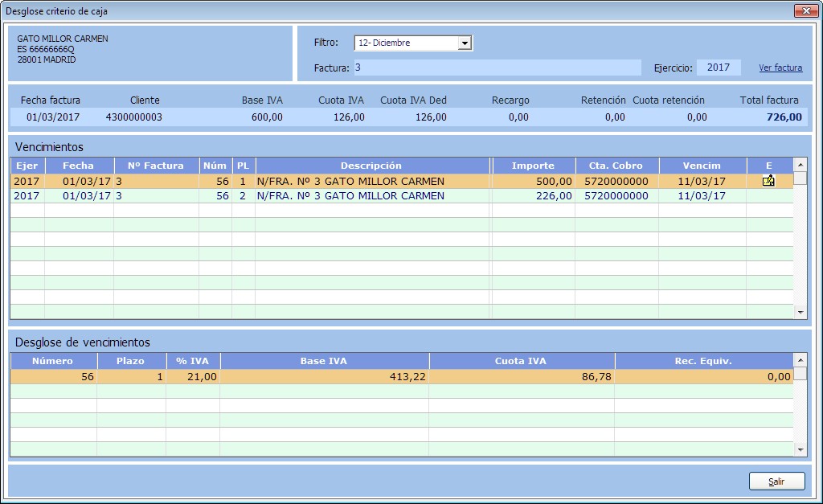Image resolution: width=823 pixels, height=504 pixels.
Task: Click the Descripción column header
Action: (x=373, y=166)
